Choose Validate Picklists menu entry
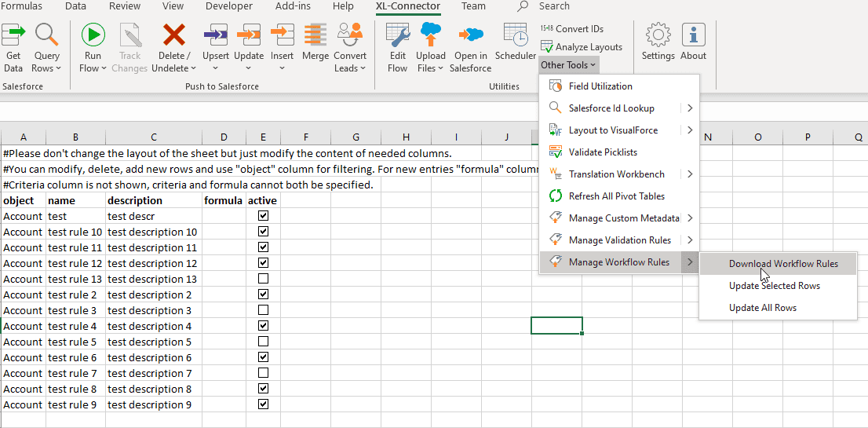 click(619, 152)
